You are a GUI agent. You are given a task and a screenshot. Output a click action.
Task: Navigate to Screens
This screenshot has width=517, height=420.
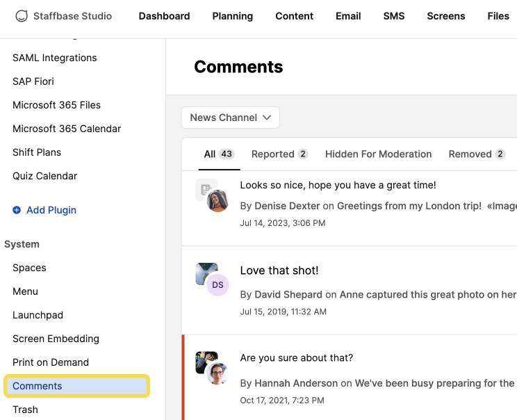pyautogui.click(x=446, y=16)
